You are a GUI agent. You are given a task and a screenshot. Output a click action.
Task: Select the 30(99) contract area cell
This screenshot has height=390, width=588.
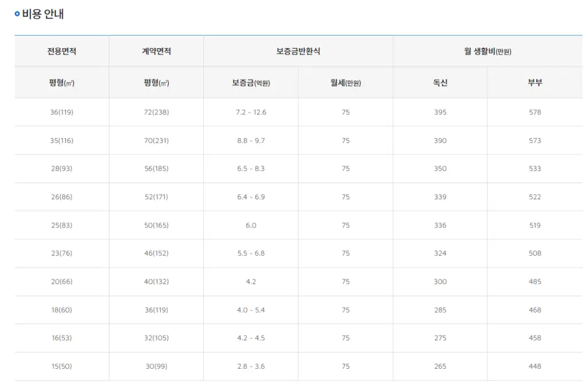pyautogui.click(x=156, y=366)
